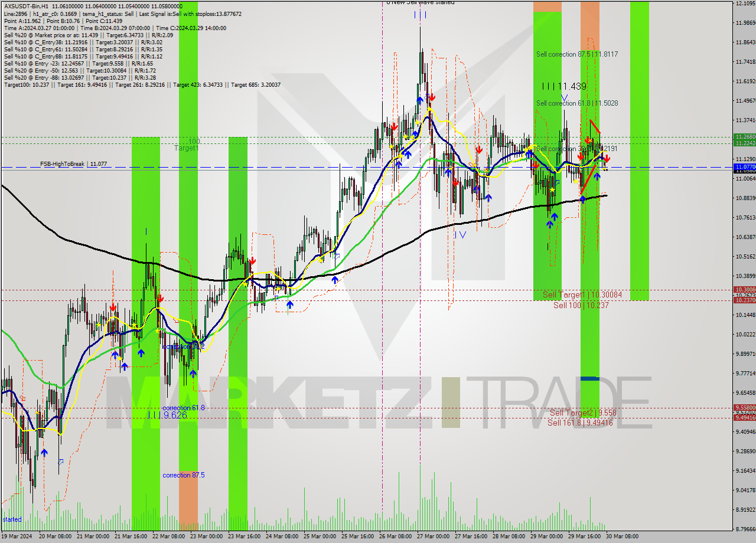Viewport: 756px width, 543px height.
Task: Select the 'Point A:11.962' info line
Action: [63, 21]
